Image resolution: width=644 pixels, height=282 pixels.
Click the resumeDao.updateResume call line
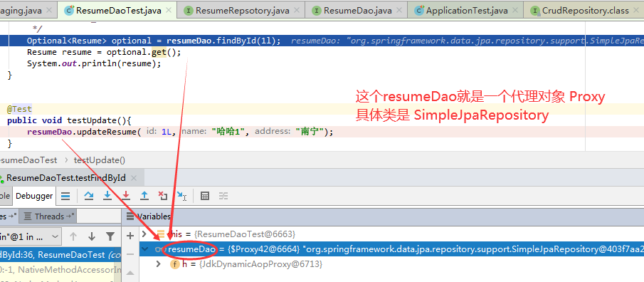coord(180,132)
